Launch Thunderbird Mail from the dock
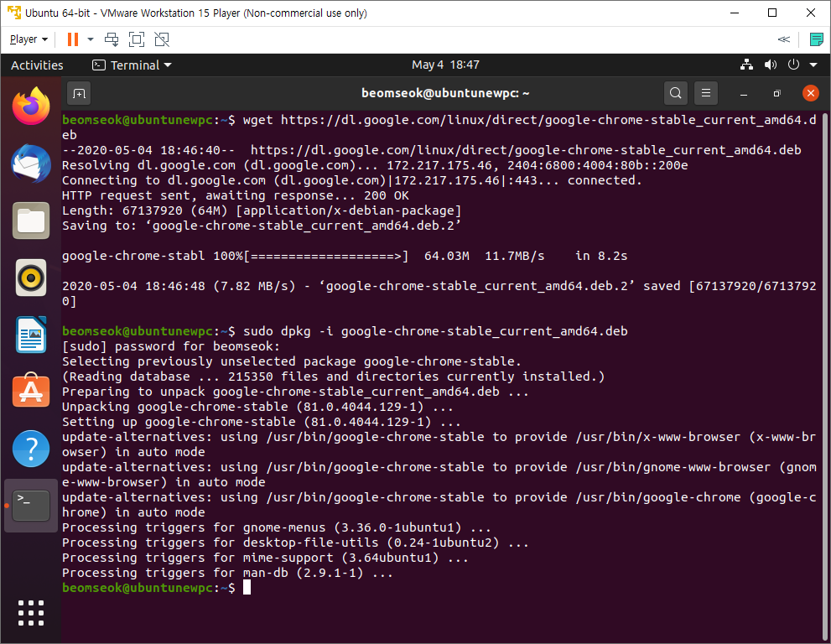The width and height of the screenshot is (831, 644). point(31,164)
